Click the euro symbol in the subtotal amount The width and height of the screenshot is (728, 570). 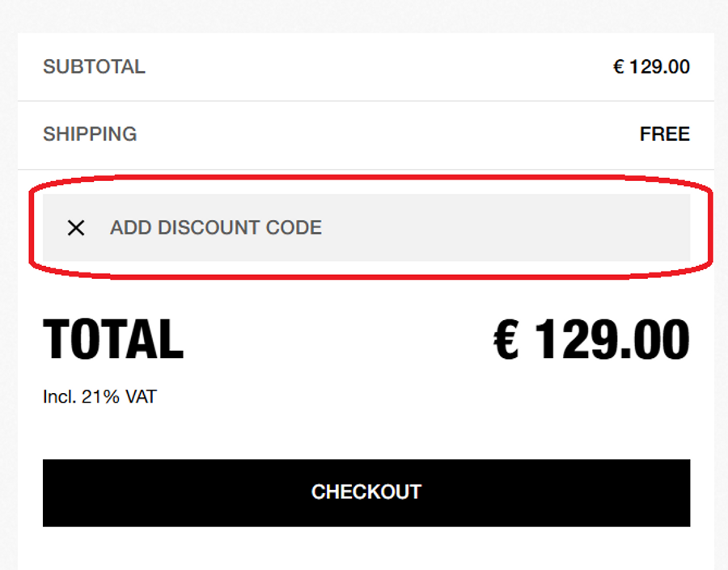coord(619,67)
